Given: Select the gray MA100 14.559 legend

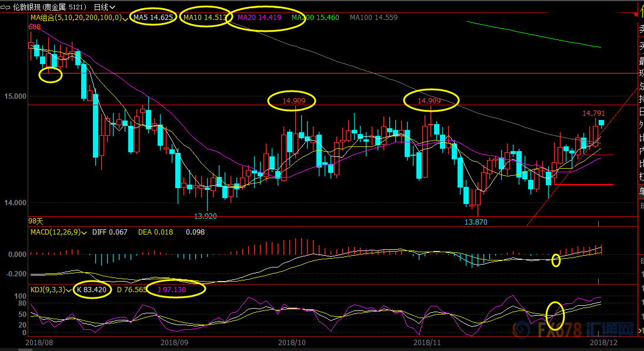Looking at the screenshot, I should tap(373, 18).
